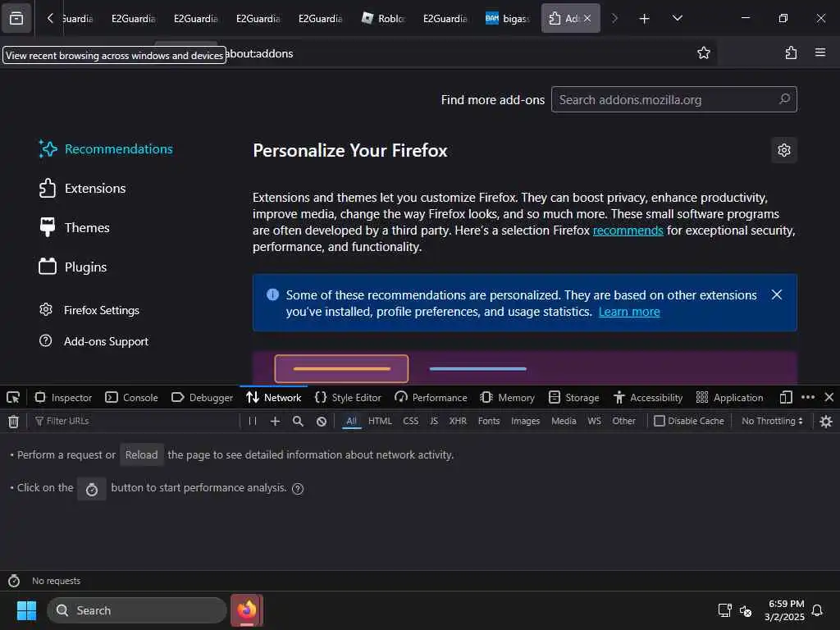Open the Themes category
This screenshot has width=840, height=630.
(74, 228)
